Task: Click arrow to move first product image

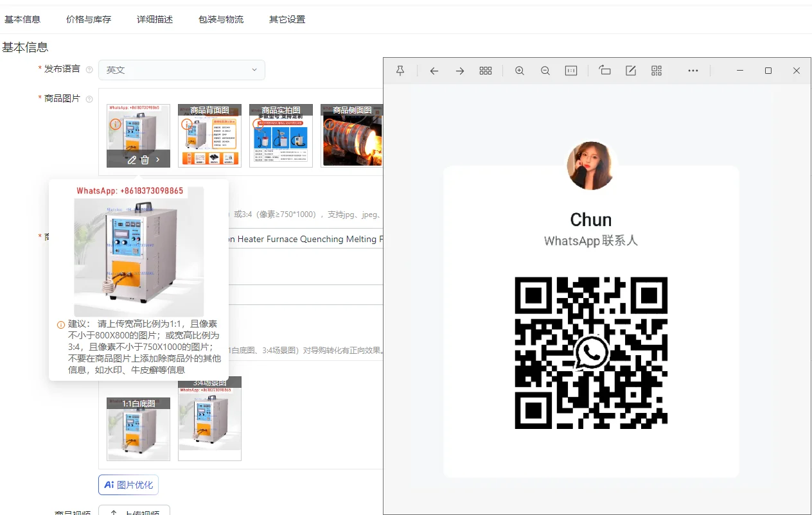Action: (x=158, y=160)
